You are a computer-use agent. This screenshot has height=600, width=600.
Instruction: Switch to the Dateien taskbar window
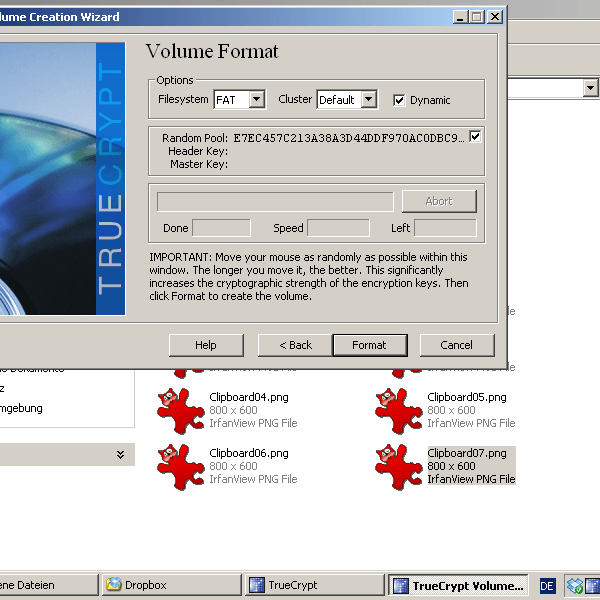pyautogui.click(x=49, y=585)
